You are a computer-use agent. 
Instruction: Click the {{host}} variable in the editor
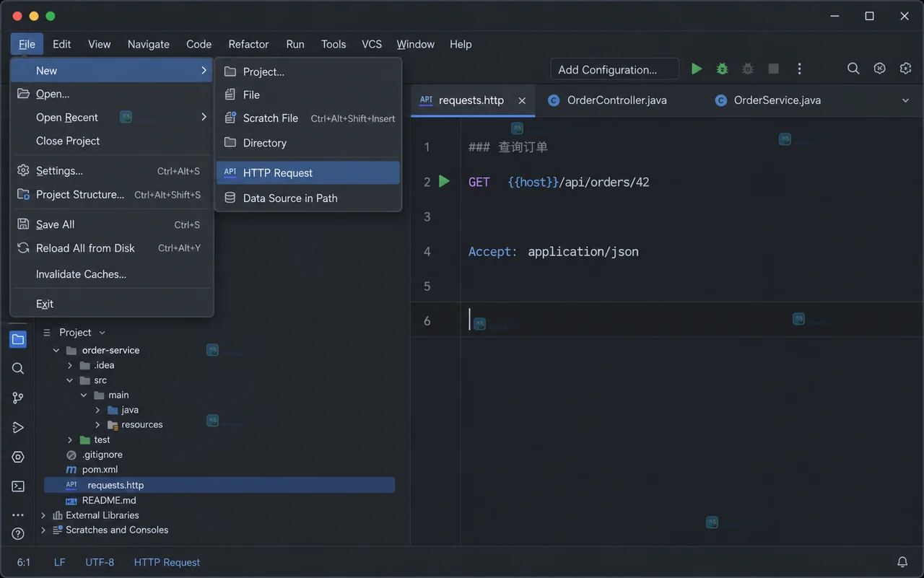pos(533,182)
